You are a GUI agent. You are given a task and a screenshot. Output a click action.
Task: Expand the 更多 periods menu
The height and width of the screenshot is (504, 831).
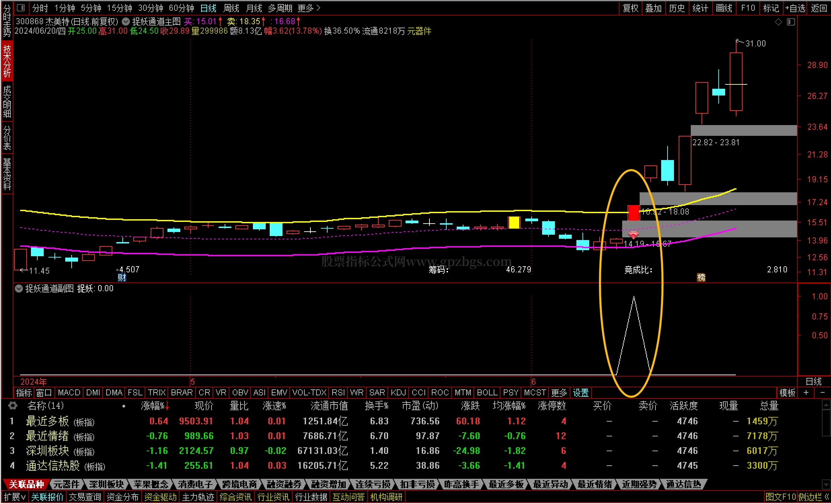tap(309, 8)
